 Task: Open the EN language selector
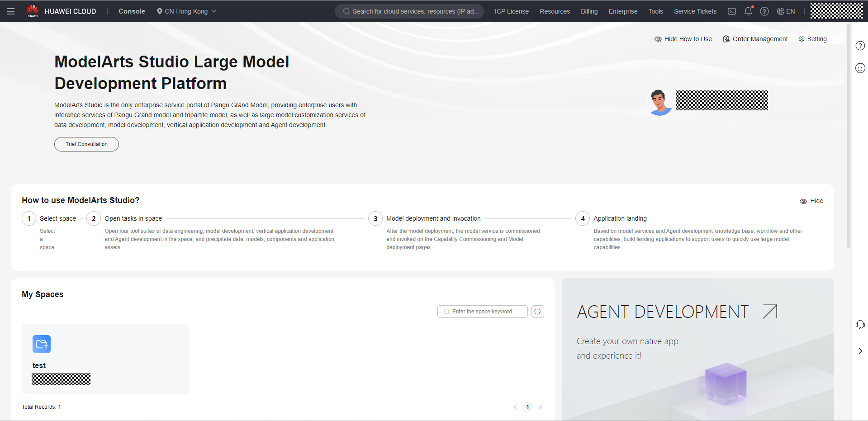786,11
